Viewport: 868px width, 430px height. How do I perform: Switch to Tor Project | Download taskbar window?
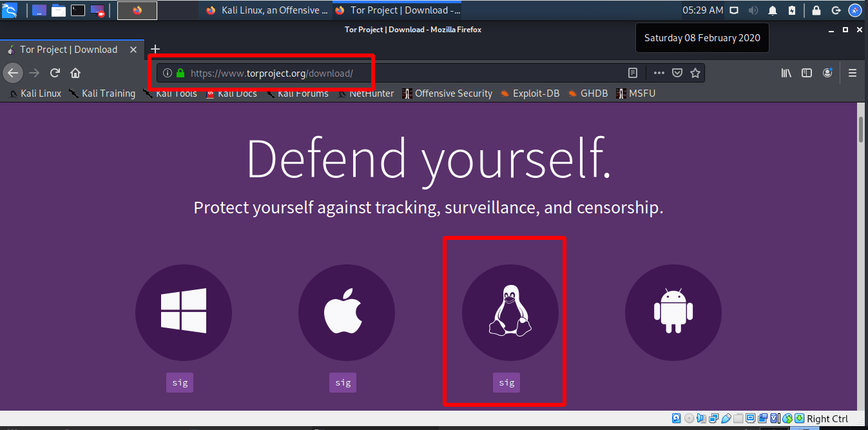click(398, 10)
